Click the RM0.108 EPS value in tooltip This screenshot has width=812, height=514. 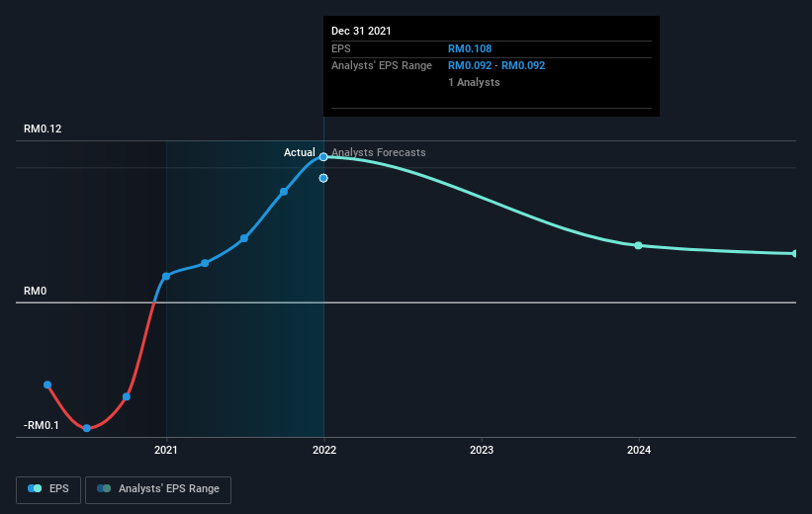click(x=471, y=47)
